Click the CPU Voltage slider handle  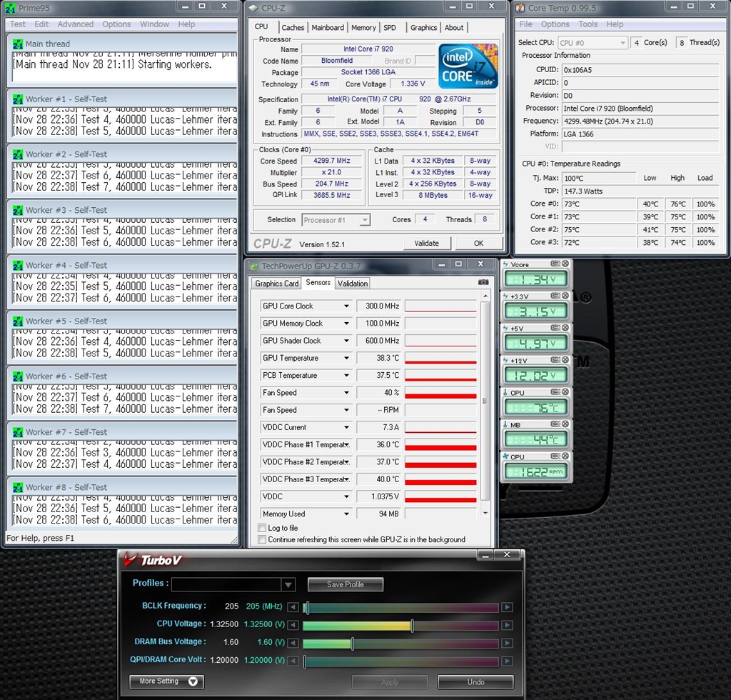pyautogui.click(x=412, y=626)
